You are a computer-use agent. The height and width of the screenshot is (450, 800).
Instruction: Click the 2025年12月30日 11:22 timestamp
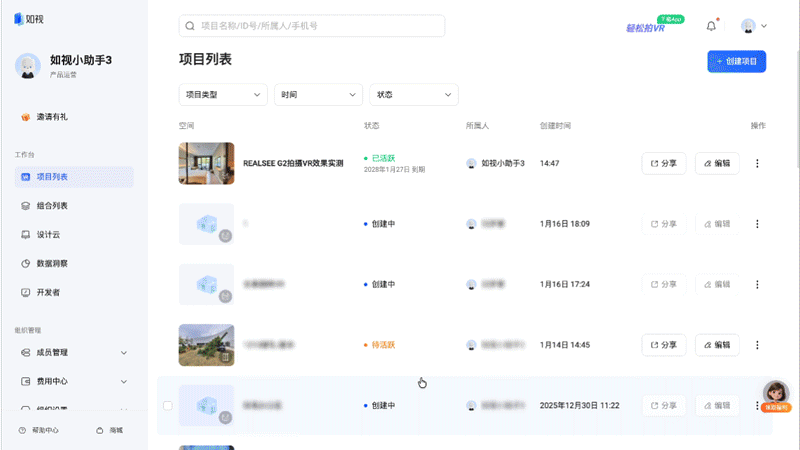580,406
